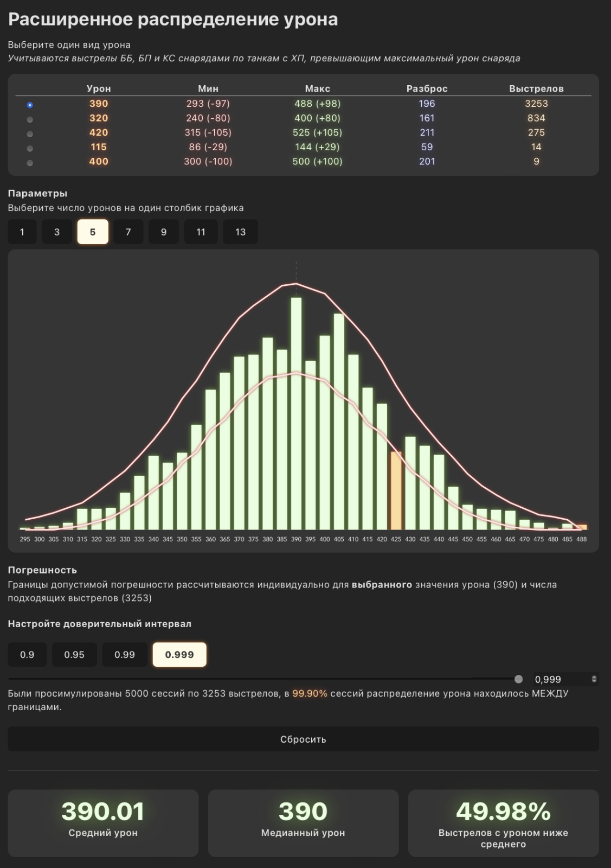Choose 0.9 confidence interval
The height and width of the screenshot is (868, 611).
27,655
